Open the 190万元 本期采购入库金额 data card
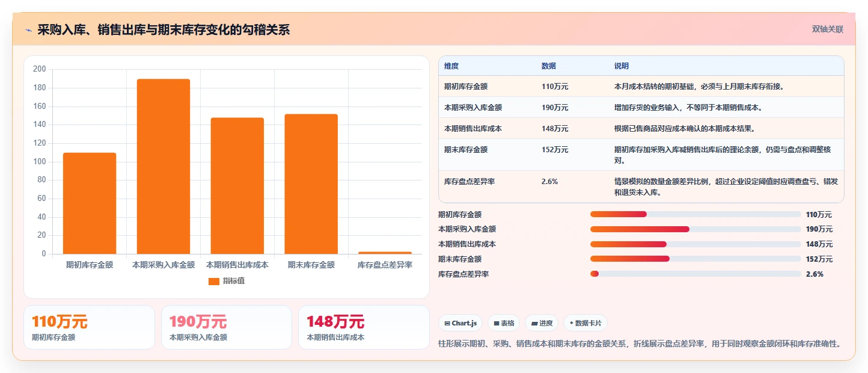The width and height of the screenshot is (868, 373). pos(227,327)
